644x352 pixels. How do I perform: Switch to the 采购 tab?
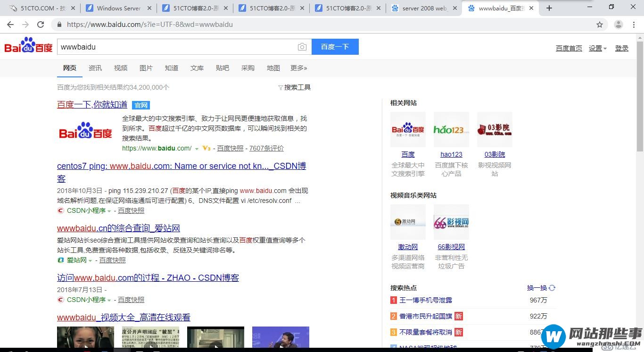pyautogui.click(x=248, y=68)
